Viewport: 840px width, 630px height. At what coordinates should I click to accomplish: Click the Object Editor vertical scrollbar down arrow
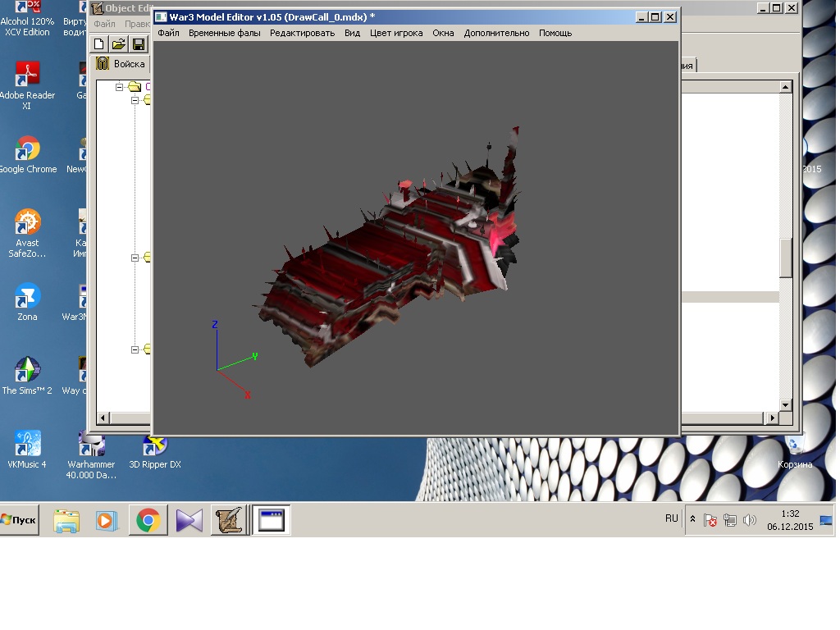tap(785, 404)
